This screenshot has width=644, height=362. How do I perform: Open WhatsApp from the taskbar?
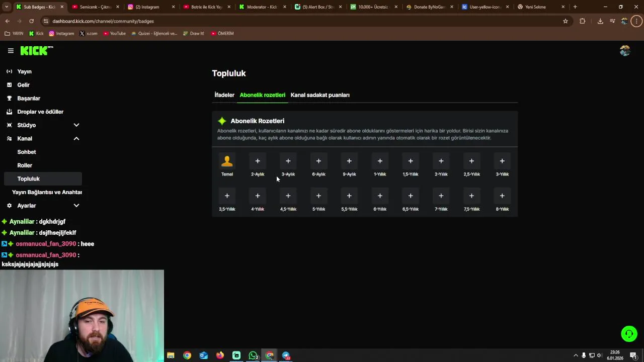point(253,355)
